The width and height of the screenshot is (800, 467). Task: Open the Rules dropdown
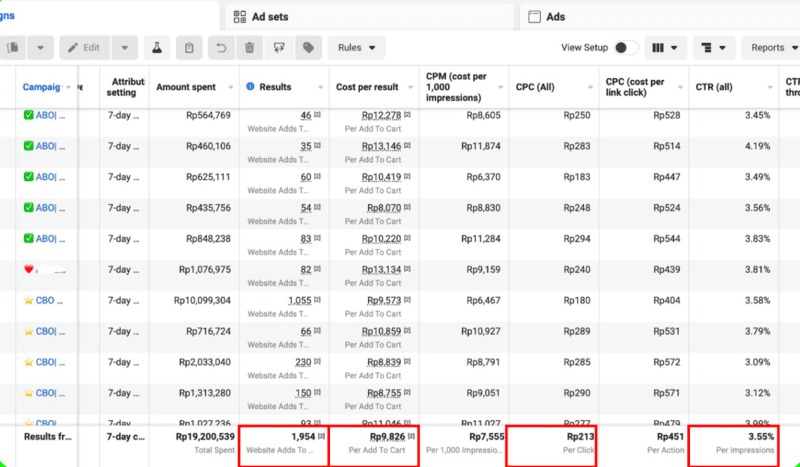357,47
